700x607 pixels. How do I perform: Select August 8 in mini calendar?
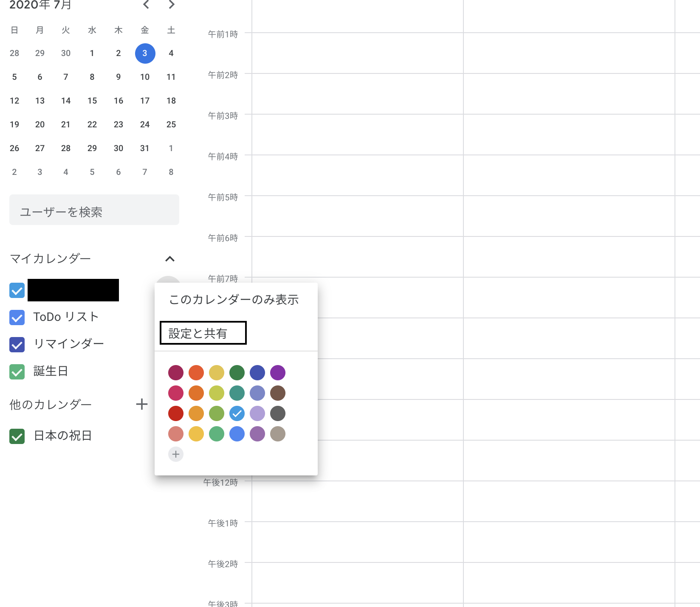(x=171, y=172)
